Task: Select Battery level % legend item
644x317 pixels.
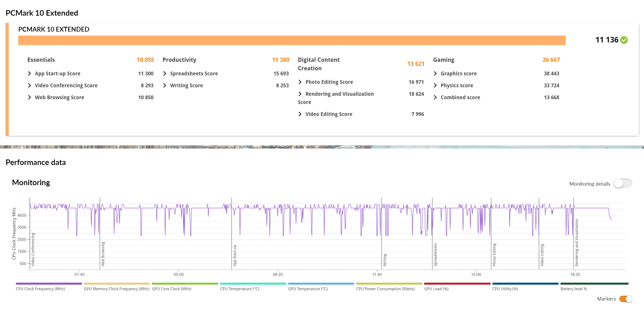Action: point(574,289)
